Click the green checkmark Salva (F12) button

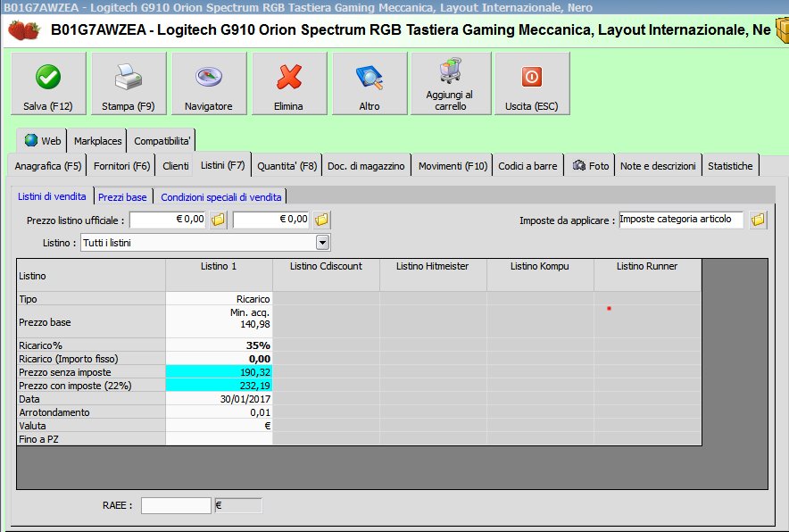point(48,84)
